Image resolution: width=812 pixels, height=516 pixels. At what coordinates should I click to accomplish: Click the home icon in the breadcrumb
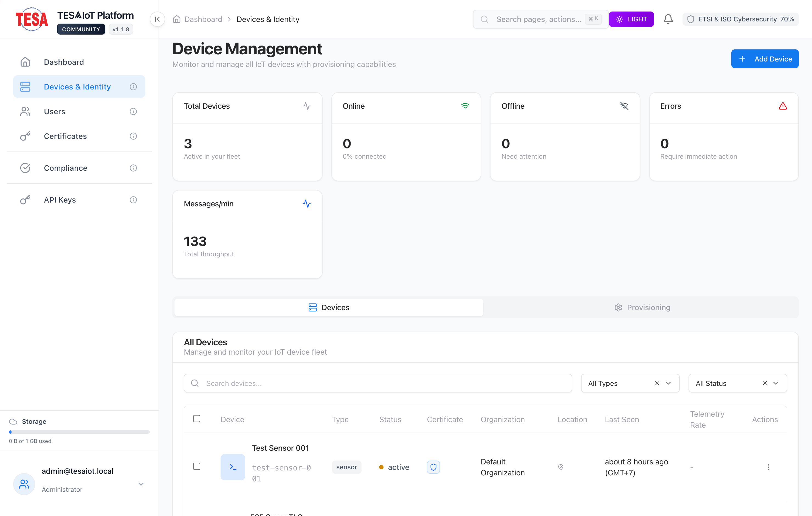pos(177,19)
